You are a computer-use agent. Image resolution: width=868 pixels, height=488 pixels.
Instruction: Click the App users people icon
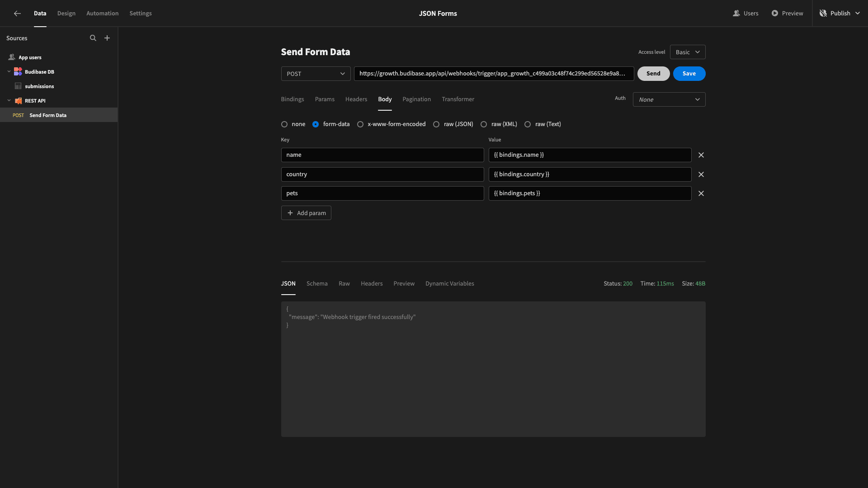[12, 57]
